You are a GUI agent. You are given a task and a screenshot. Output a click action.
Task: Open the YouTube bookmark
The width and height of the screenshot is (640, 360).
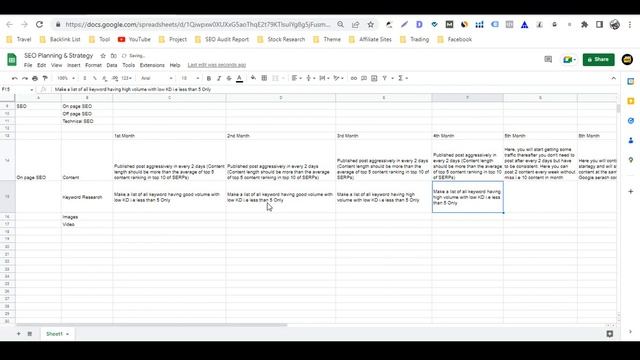point(134,40)
